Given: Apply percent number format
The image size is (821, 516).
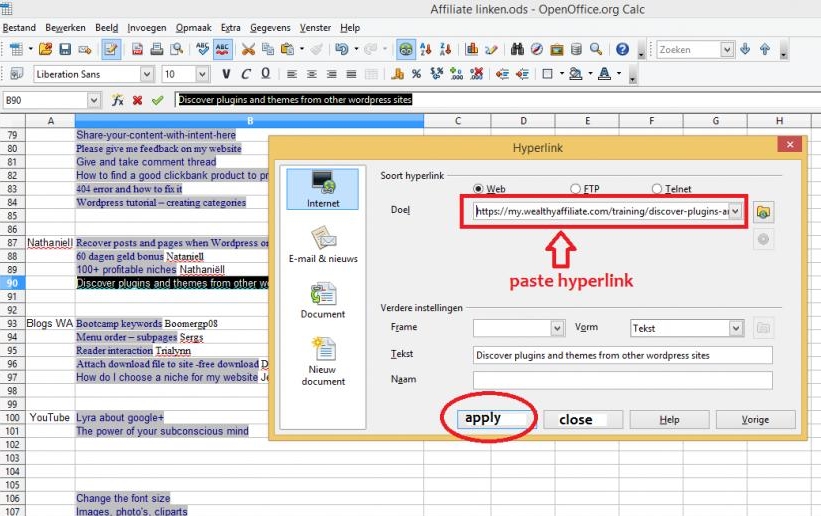Looking at the screenshot, I should point(416,74).
